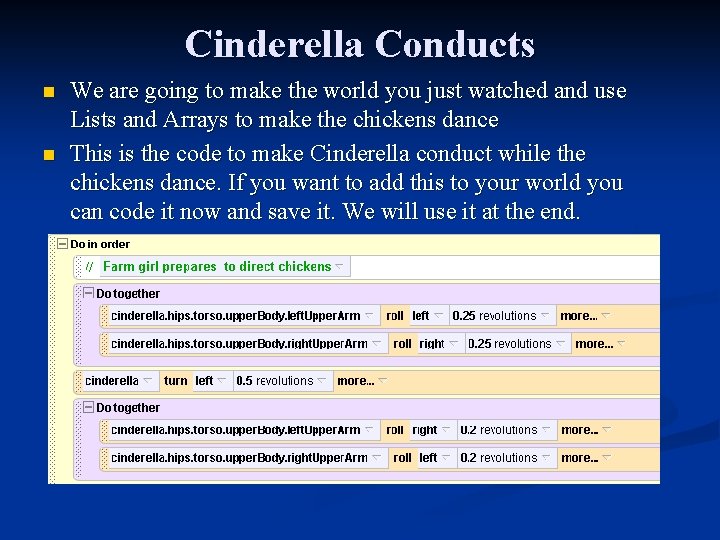Click 'roll' label in rightUpperArm 0.25 revolutions row
The width and height of the screenshot is (720, 540).
pyautogui.click(x=402, y=344)
